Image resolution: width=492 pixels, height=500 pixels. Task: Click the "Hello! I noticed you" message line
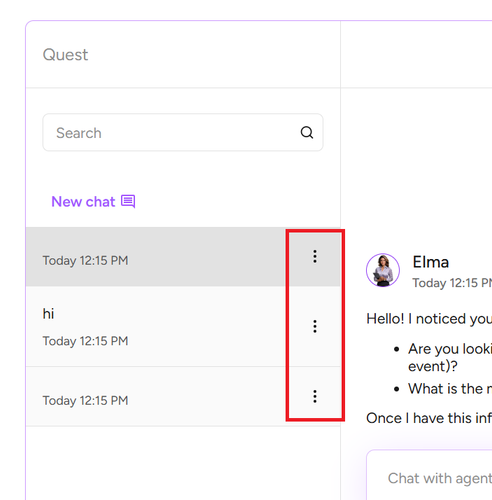(429, 319)
